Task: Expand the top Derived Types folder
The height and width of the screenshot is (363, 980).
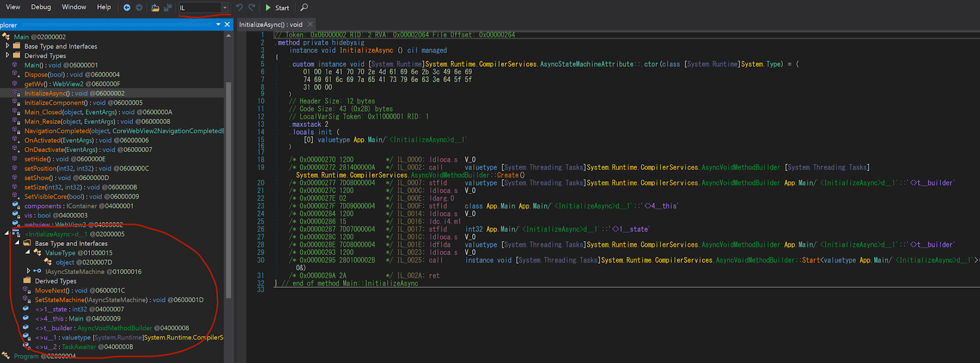Action: [x=7, y=55]
